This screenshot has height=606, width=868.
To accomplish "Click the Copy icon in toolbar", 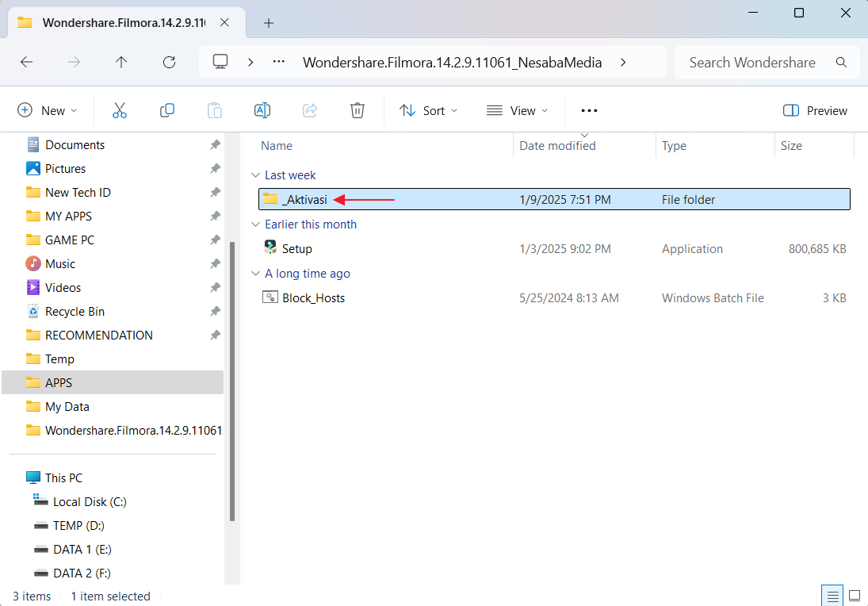I will [167, 110].
